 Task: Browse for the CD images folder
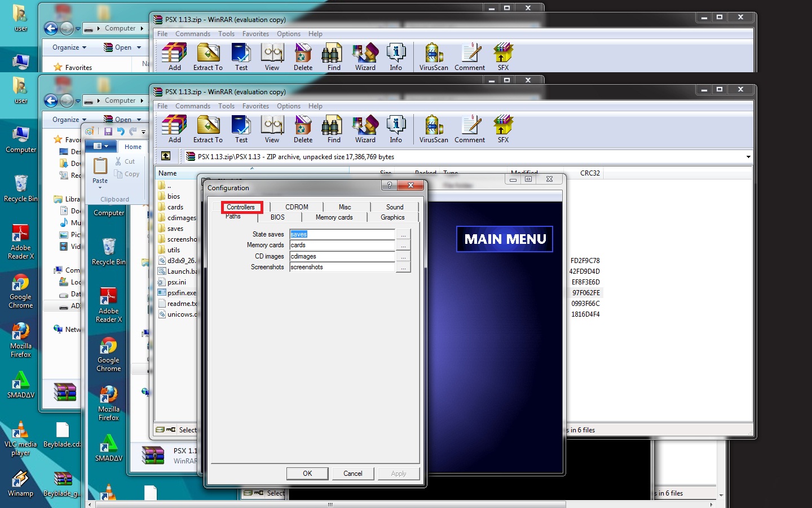[x=403, y=256]
